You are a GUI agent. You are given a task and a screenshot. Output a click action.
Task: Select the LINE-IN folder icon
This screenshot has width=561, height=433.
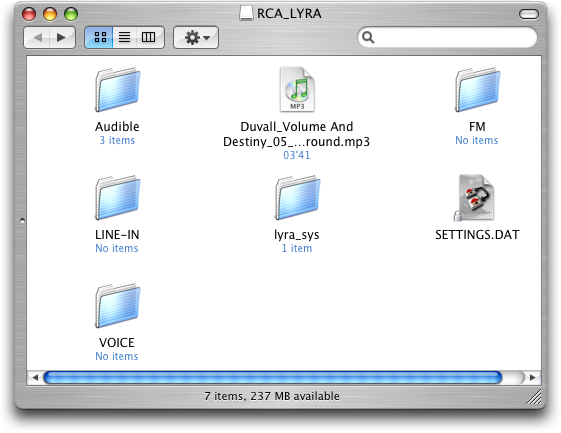coord(118,198)
